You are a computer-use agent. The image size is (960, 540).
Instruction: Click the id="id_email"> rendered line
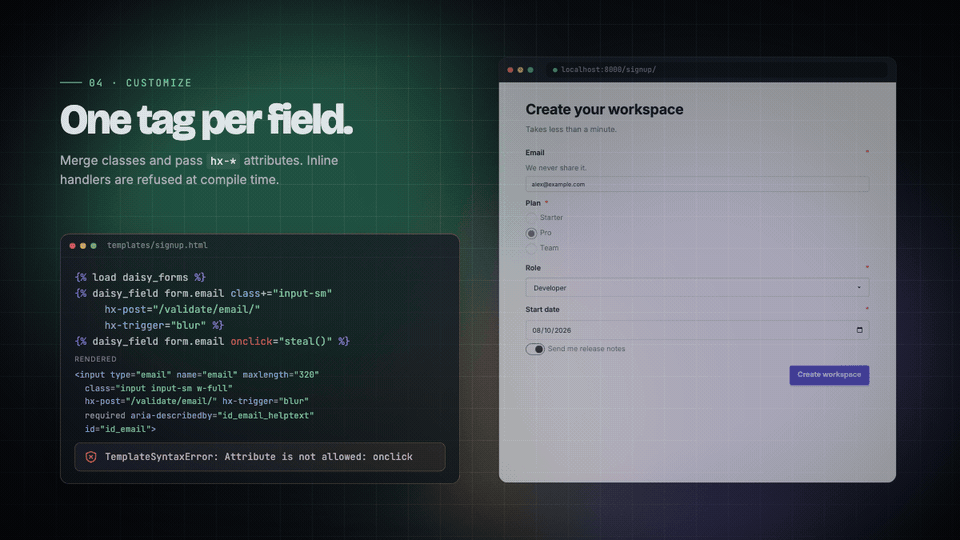[120, 429]
